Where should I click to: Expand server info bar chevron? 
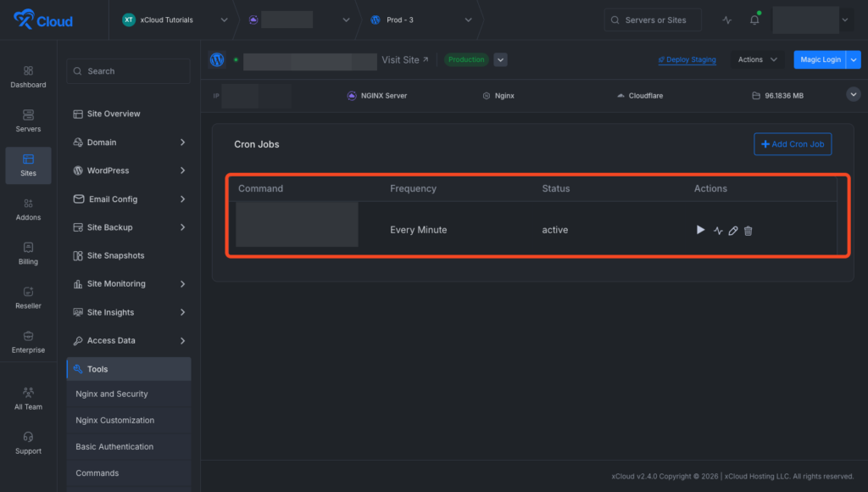[x=854, y=95]
